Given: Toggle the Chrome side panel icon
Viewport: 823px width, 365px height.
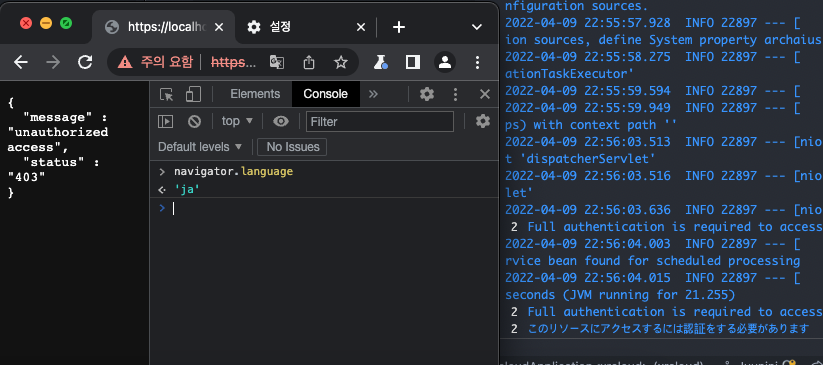Looking at the screenshot, I should [413, 62].
